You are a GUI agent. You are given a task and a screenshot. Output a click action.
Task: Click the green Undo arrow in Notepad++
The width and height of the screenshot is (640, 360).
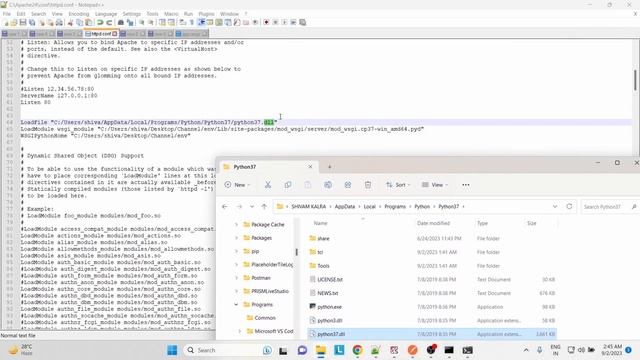(100, 22)
